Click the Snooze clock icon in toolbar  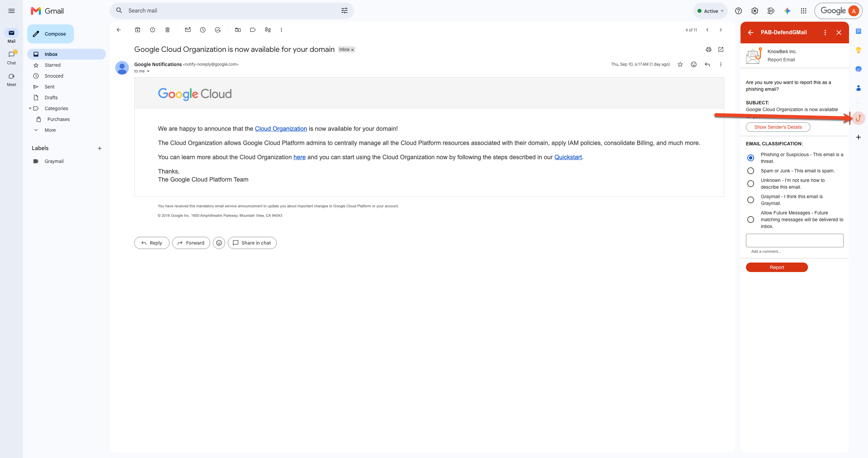click(203, 30)
